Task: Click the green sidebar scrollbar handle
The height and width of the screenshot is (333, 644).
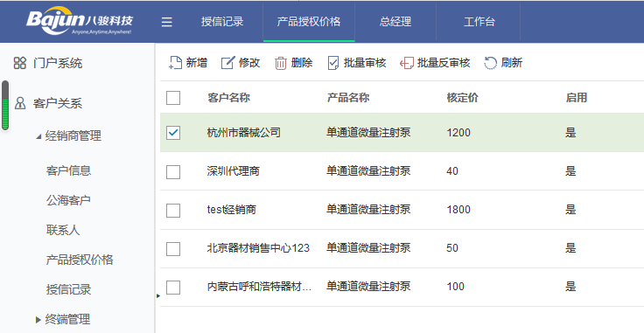Action: point(5,106)
